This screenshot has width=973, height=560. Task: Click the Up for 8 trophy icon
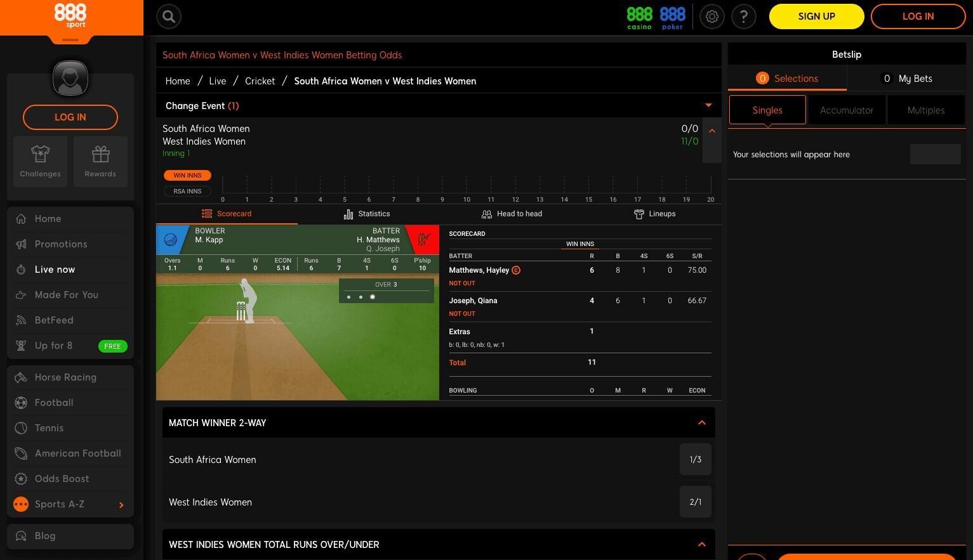(21, 346)
